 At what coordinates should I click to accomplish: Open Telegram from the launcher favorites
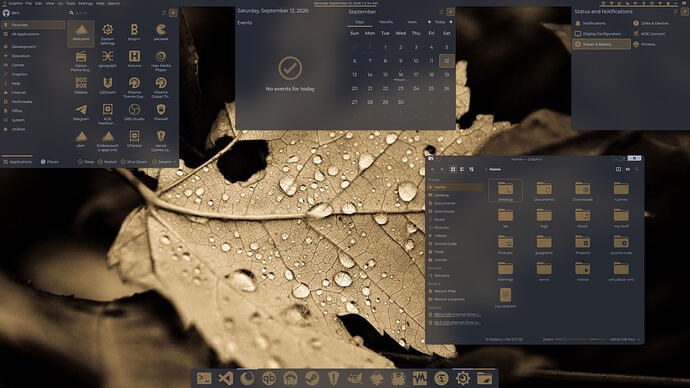pyautogui.click(x=81, y=113)
